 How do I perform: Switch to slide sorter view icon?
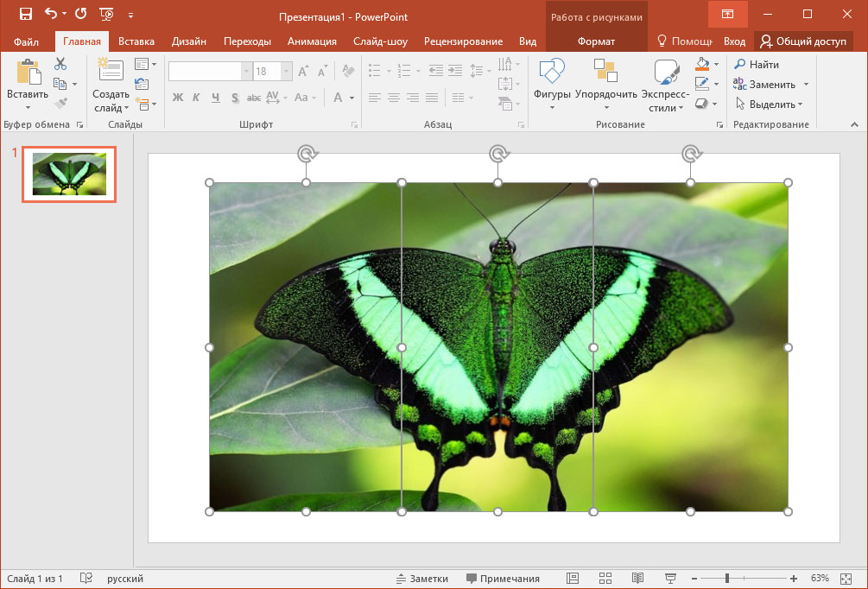pyautogui.click(x=605, y=579)
